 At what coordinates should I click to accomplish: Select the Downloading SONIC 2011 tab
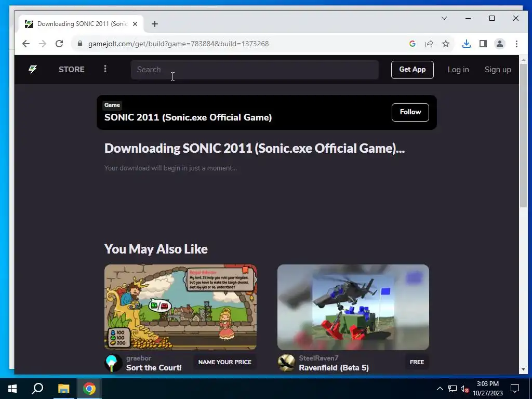82,24
